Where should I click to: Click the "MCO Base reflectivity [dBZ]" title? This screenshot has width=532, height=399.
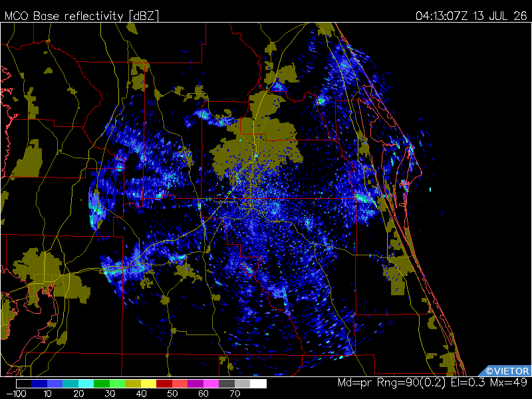(81, 16)
